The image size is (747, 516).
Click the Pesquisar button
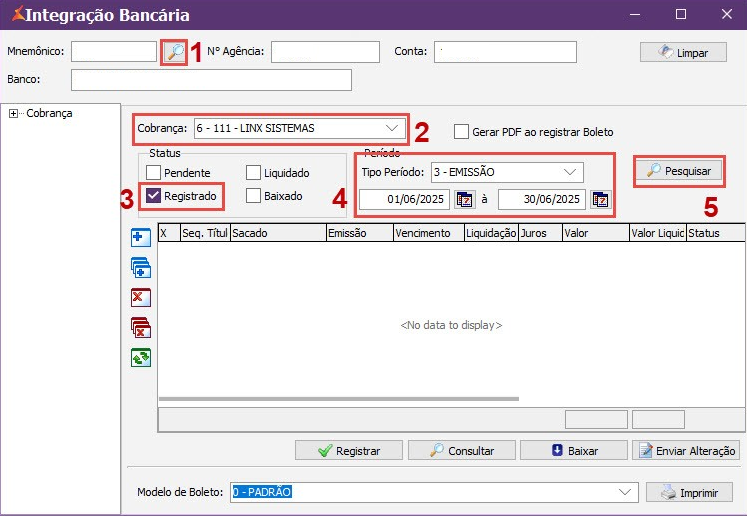(x=679, y=171)
